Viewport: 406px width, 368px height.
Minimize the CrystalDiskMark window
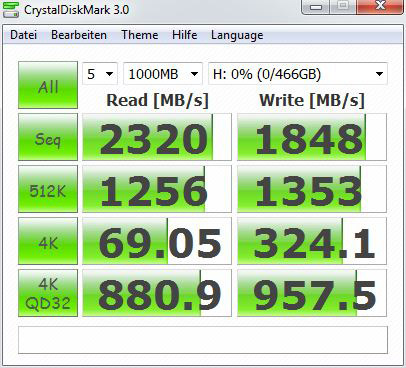click(316, 7)
